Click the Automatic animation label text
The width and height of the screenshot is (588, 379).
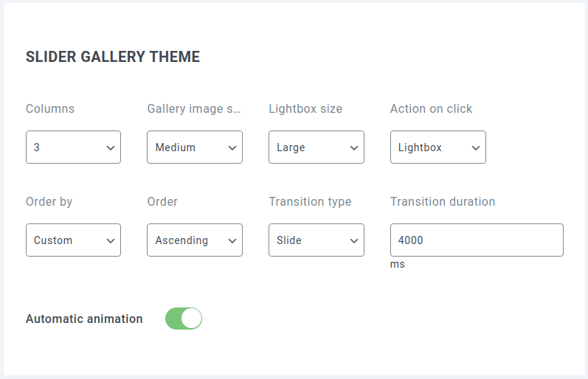pos(84,319)
